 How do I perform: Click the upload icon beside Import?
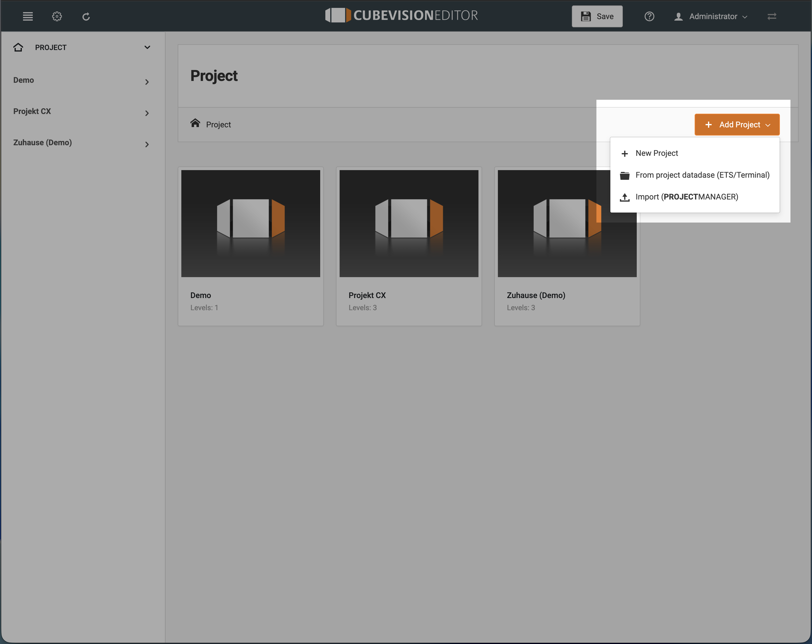pos(624,197)
